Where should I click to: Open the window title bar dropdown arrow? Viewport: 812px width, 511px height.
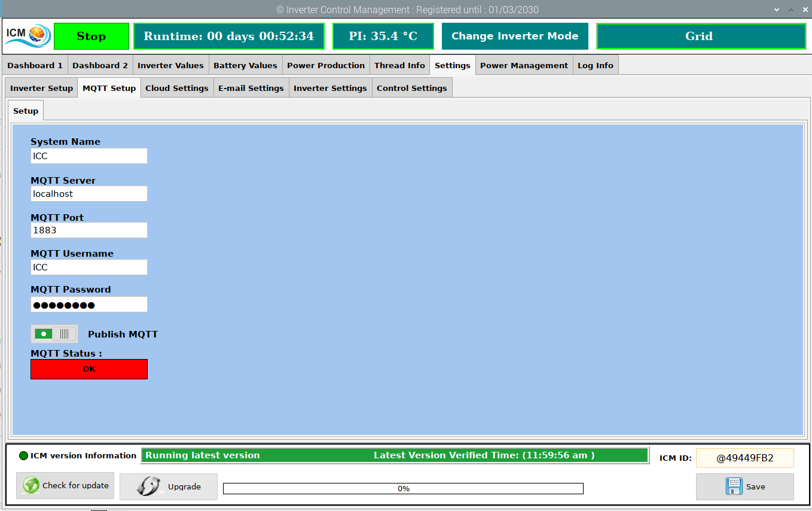tap(776, 10)
